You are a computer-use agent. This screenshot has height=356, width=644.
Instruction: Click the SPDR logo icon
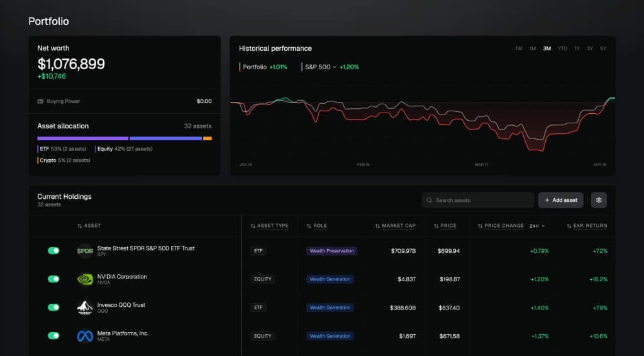tap(85, 251)
